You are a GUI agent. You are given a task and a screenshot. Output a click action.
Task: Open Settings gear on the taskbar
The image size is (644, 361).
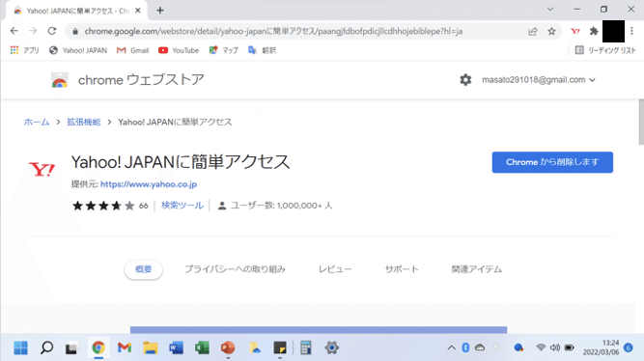coord(331,347)
